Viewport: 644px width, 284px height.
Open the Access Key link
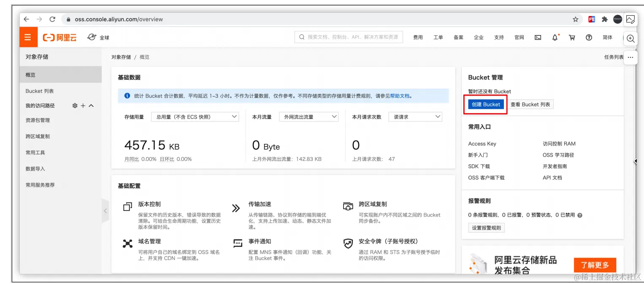pyautogui.click(x=482, y=144)
